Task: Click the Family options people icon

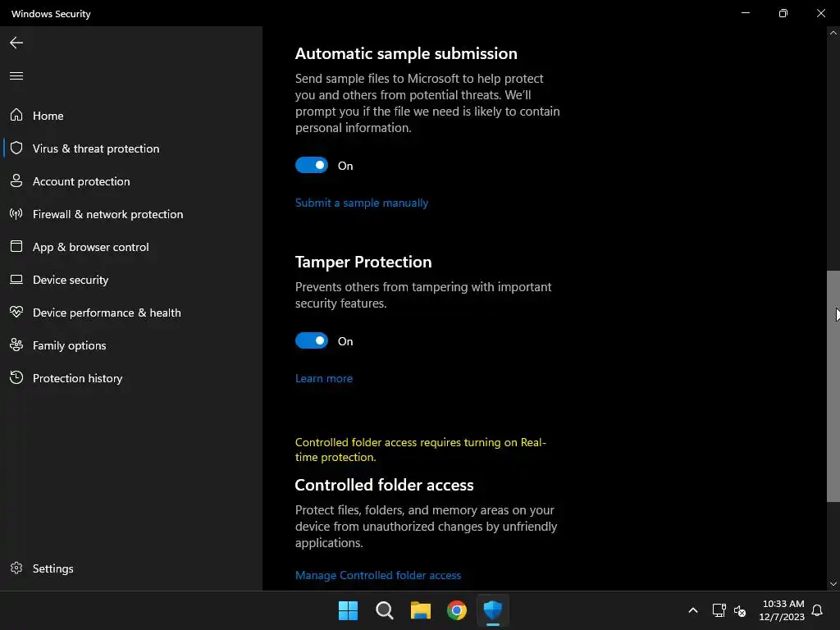Action: pyautogui.click(x=16, y=345)
